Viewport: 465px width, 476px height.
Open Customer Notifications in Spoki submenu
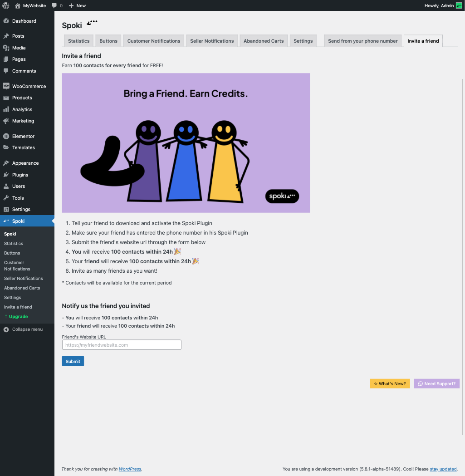click(x=17, y=265)
